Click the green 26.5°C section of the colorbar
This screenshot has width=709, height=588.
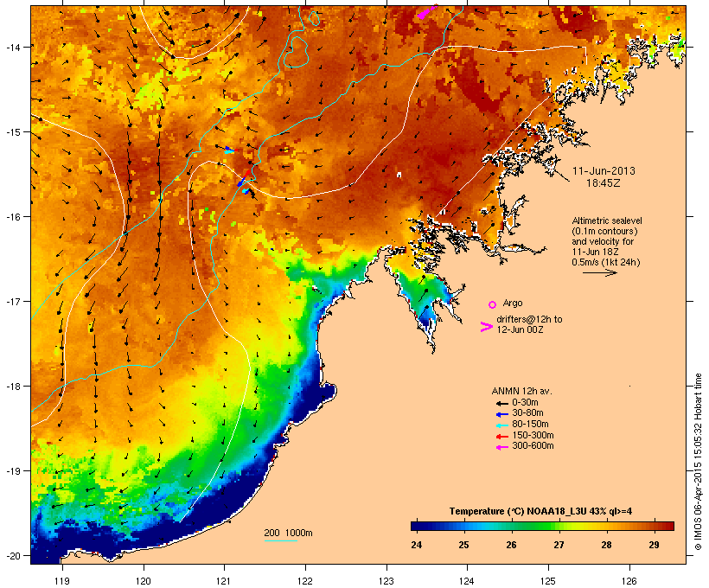pos(535,526)
